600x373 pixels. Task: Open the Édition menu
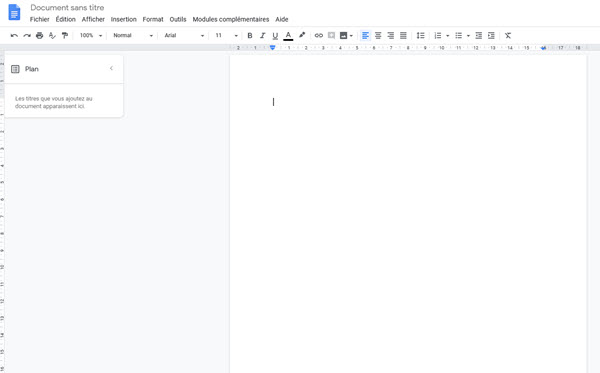pyautogui.click(x=65, y=19)
